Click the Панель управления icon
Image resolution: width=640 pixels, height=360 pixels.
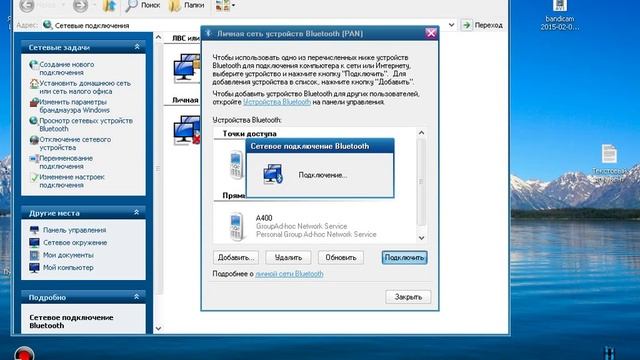click(x=34, y=230)
